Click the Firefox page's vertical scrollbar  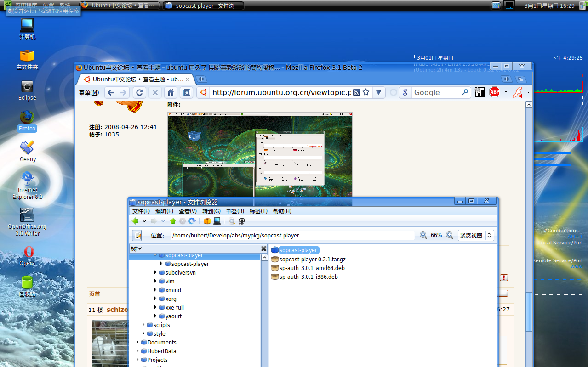(x=529, y=312)
